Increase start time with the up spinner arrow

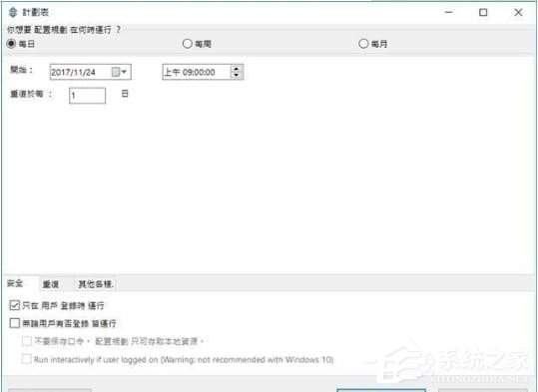tap(236, 69)
